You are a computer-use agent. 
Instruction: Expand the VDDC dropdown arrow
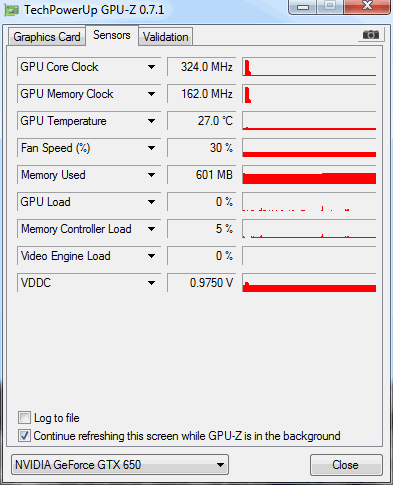151,283
